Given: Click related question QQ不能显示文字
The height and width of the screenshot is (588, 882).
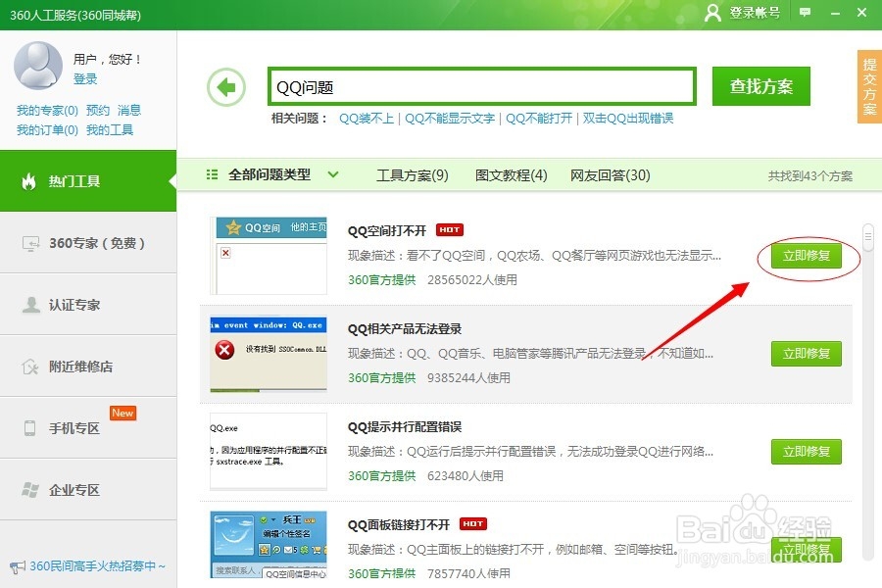Looking at the screenshot, I should (x=450, y=119).
